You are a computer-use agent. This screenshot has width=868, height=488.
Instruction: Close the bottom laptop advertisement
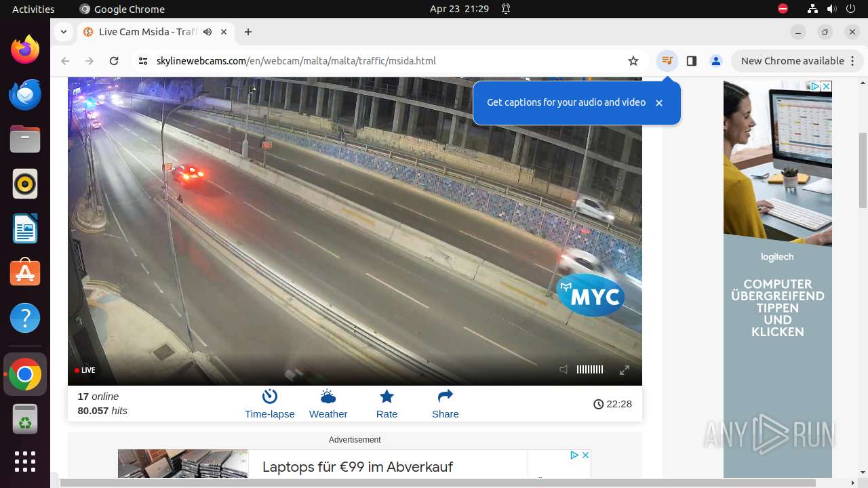point(586,455)
